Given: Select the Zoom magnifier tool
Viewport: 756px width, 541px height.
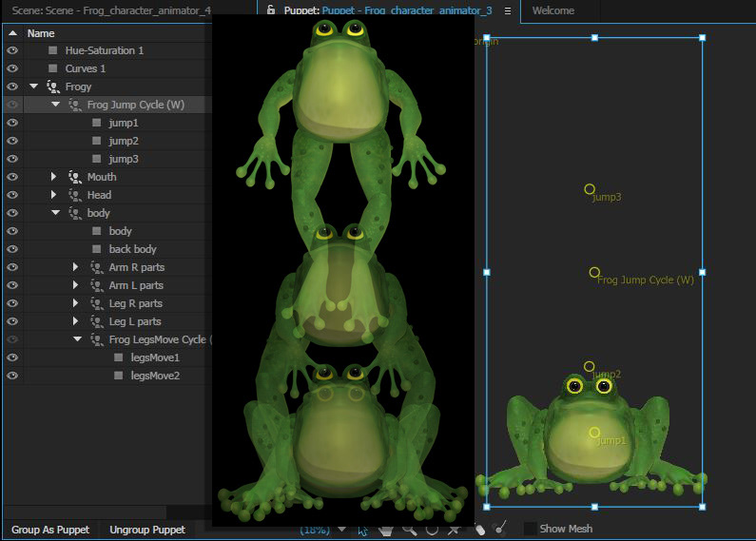Looking at the screenshot, I should tap(409, 529).
